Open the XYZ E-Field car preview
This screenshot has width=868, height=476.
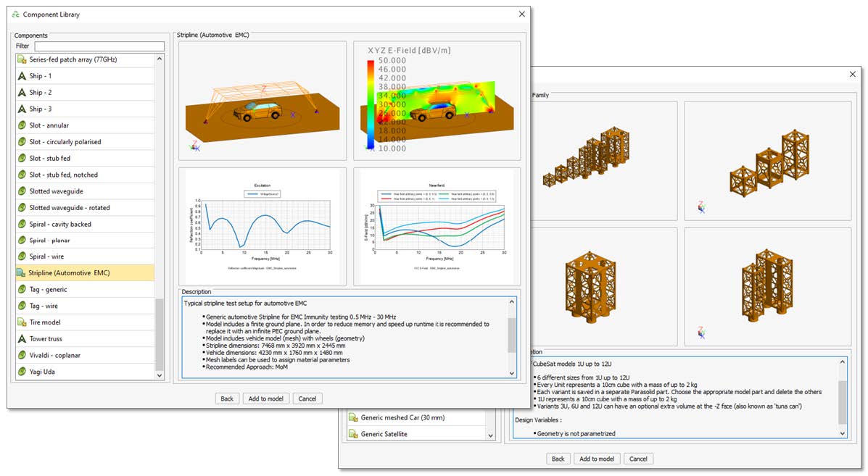[x=437, y=101]
